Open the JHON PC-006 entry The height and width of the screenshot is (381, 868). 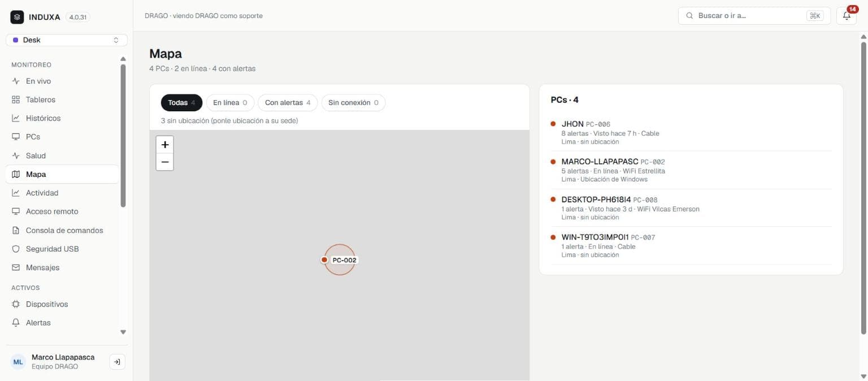point(691,133)
